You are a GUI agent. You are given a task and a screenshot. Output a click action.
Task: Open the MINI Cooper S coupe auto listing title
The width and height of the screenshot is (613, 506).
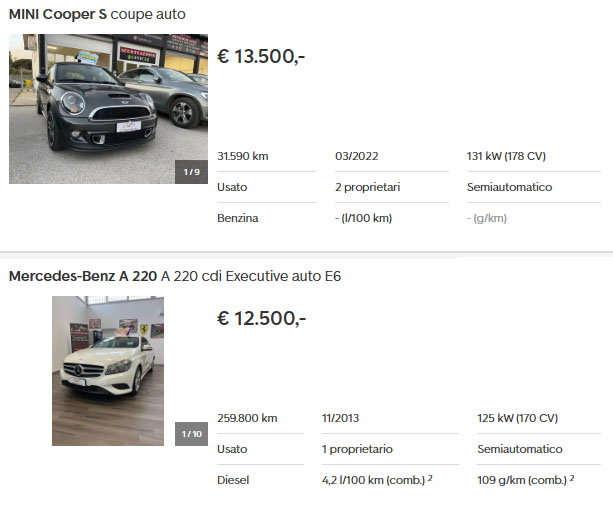click(97, 14)
